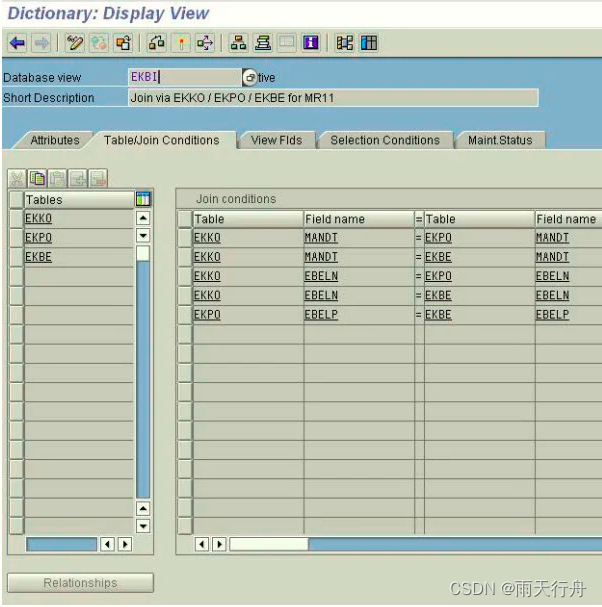Click the Copy icon above Tables list
The width and height of the screenshot is (602, 607).
tap(37, 178)
